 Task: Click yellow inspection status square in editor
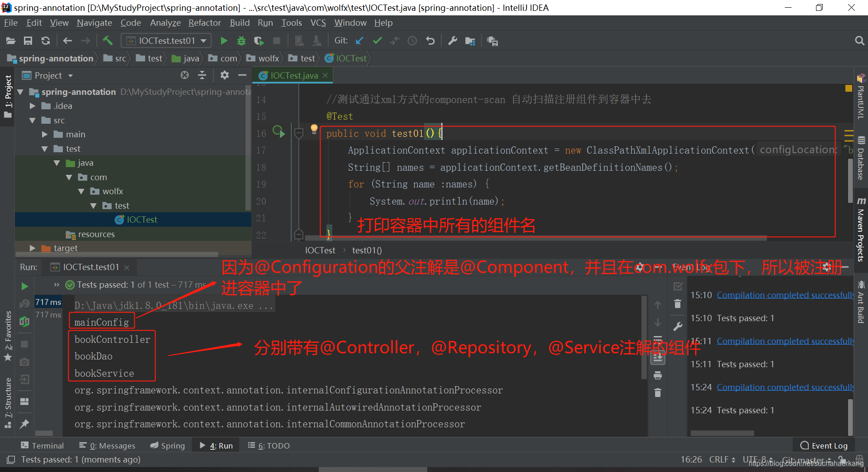click(x=849, y=89)
